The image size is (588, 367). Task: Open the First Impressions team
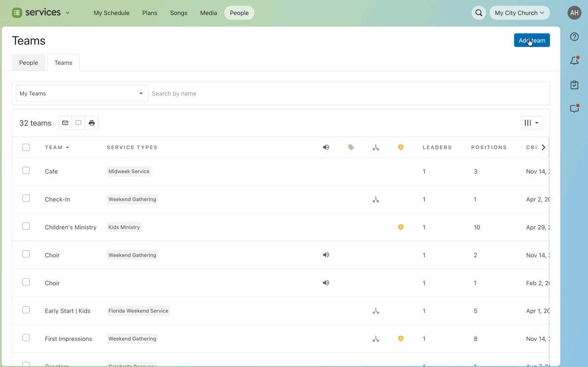click(x=68, y=339)
